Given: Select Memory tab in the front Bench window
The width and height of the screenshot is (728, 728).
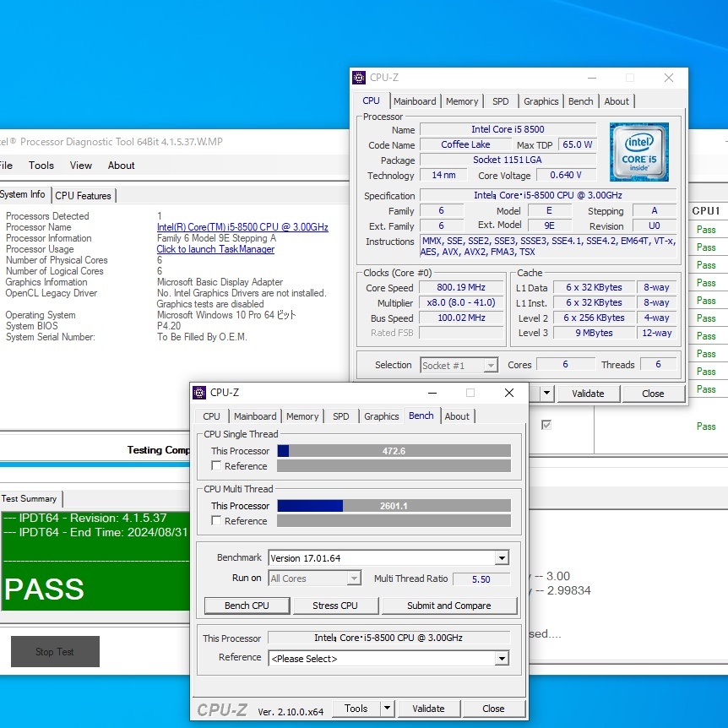Looking at the screenshot, I should point(302,416).
